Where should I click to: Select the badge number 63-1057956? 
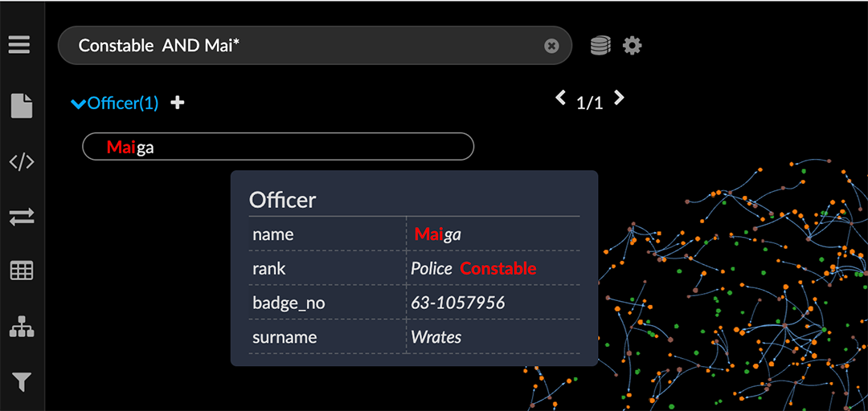pos(457,303)
